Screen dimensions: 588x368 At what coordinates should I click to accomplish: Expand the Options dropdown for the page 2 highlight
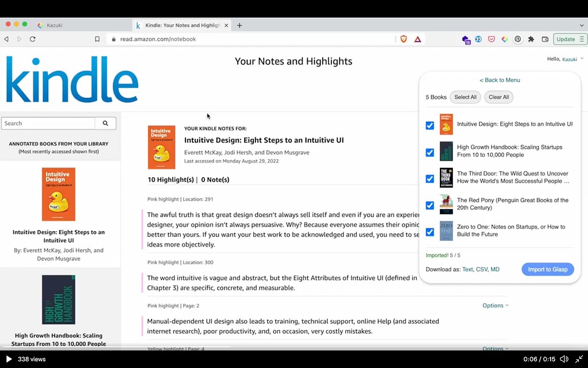tap(494, 305)
